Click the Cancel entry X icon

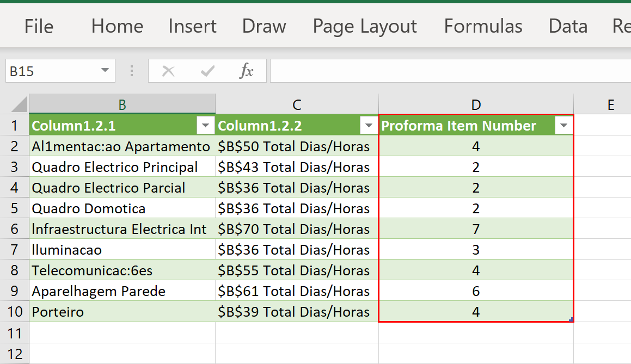[x=168, y=71]
